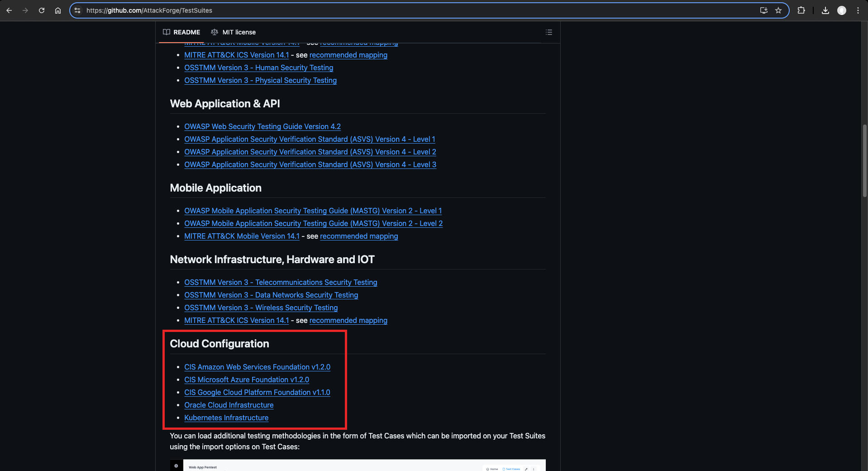The width and height of the screenshot is (868, 471).
Task: Click the page vertical scrollbar thumb
Action: [x=864, y=161]
